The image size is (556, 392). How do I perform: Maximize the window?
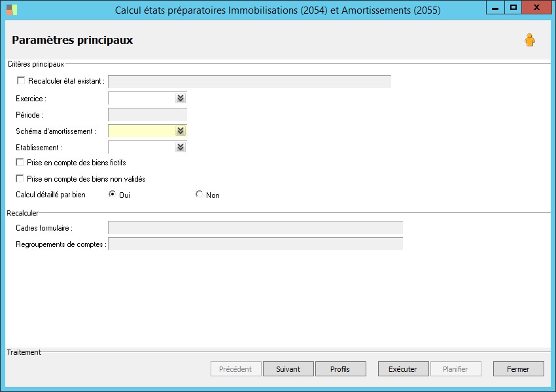click(x=513, y=7)
